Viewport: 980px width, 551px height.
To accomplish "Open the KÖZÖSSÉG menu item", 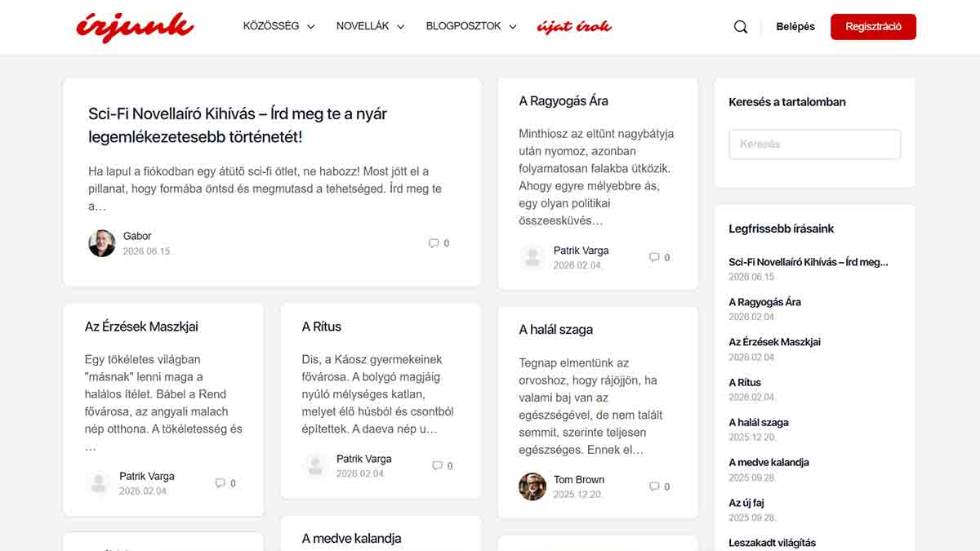I will [x=271, y=26].
